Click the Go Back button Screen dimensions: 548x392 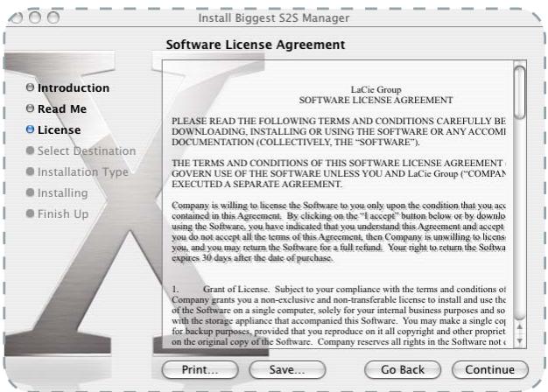coord(403,369)
